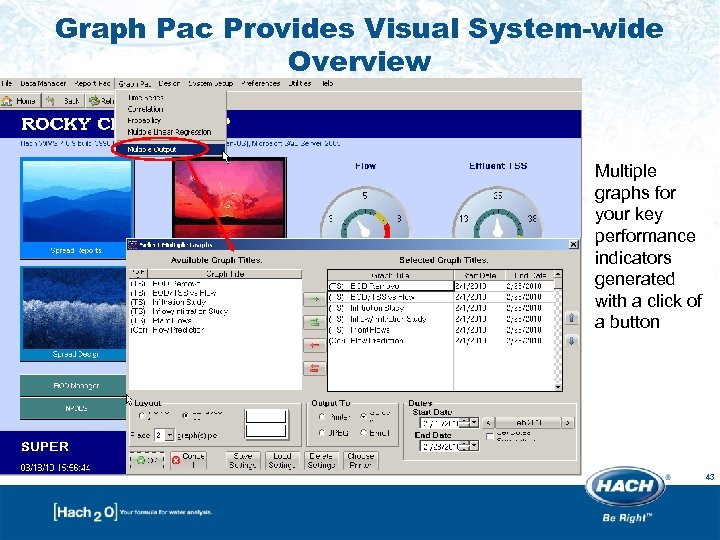Remove the selected graph with the red left-arrow icon
Viewport: 720px width, 540px height.
(x=315, y=345)
